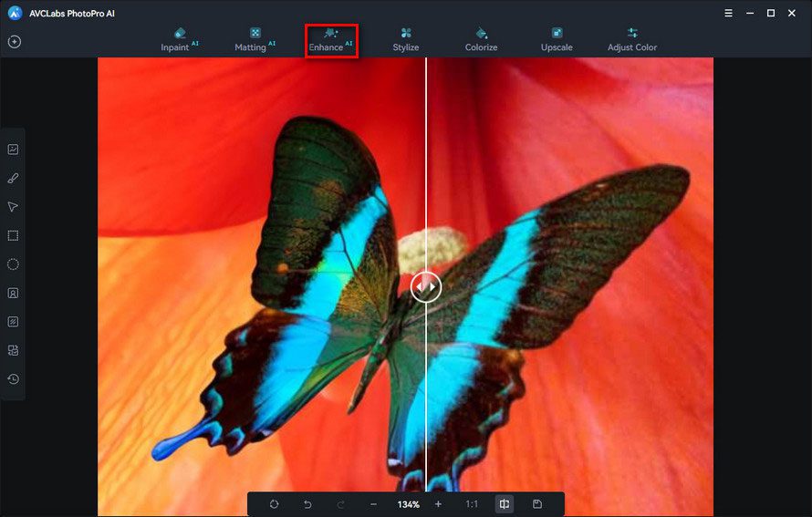Viewport: 812px width, 517px height.
Task: Click the before/after divider slider handle
Action: tap(426, 286)
